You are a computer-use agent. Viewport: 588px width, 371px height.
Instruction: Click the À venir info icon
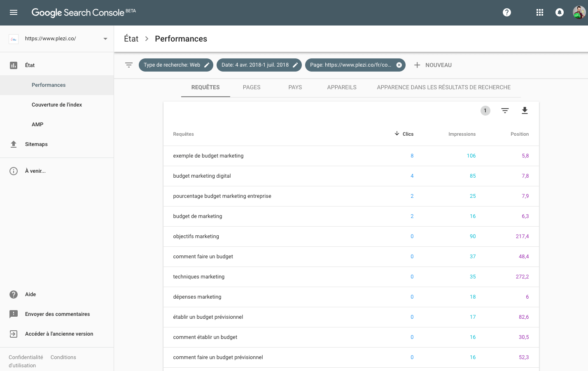click(14, 171)
